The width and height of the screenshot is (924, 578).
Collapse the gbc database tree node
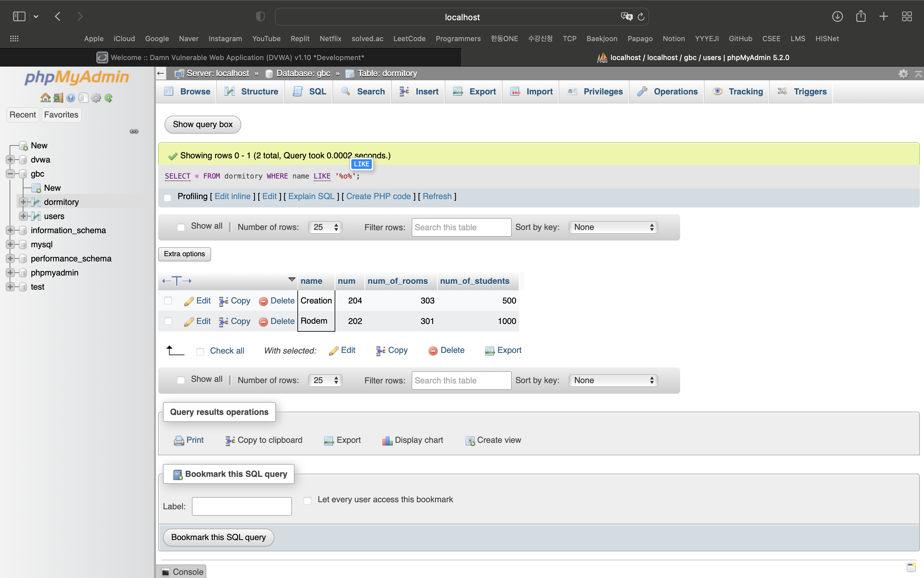click(x=10, y=173)
